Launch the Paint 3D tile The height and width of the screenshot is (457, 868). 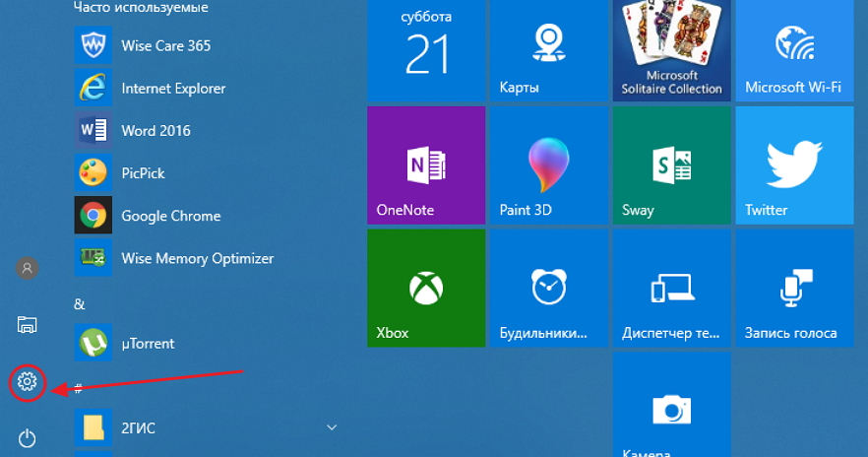click(549, 165)
